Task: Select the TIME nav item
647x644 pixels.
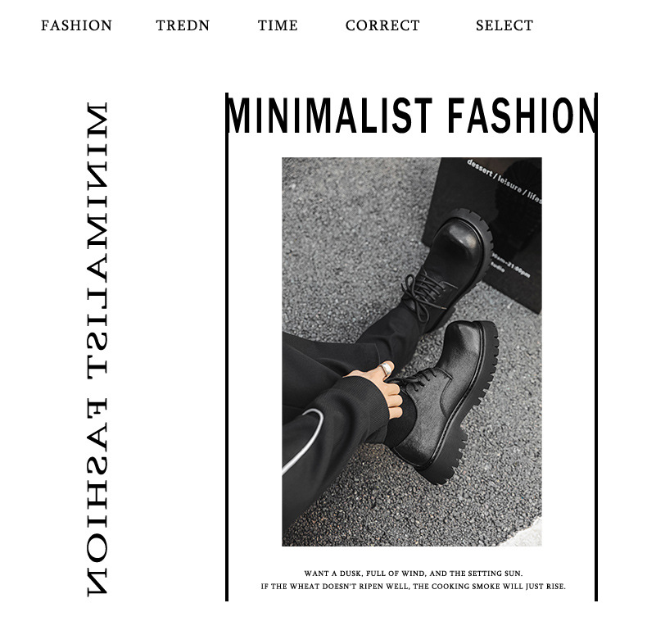Action: [278, 25]
